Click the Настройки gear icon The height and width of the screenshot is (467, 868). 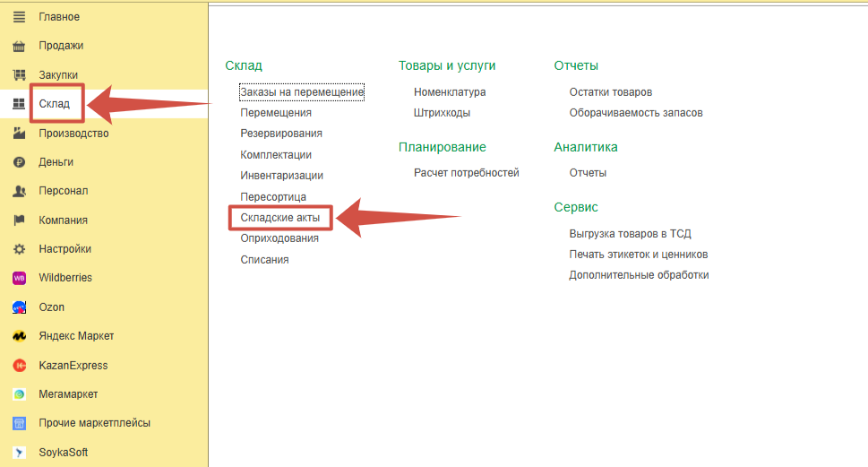[x=19, y=249]
